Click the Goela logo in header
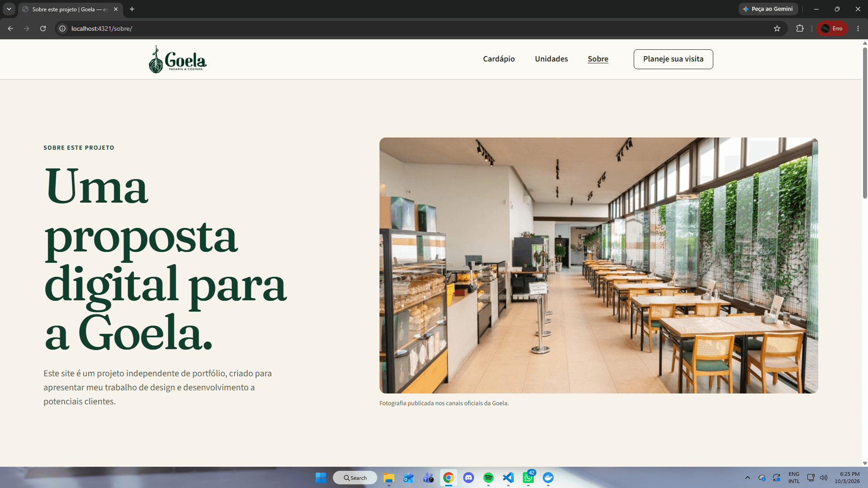The width and height of the screenshot is (868, 488). (x=177, y=59)
